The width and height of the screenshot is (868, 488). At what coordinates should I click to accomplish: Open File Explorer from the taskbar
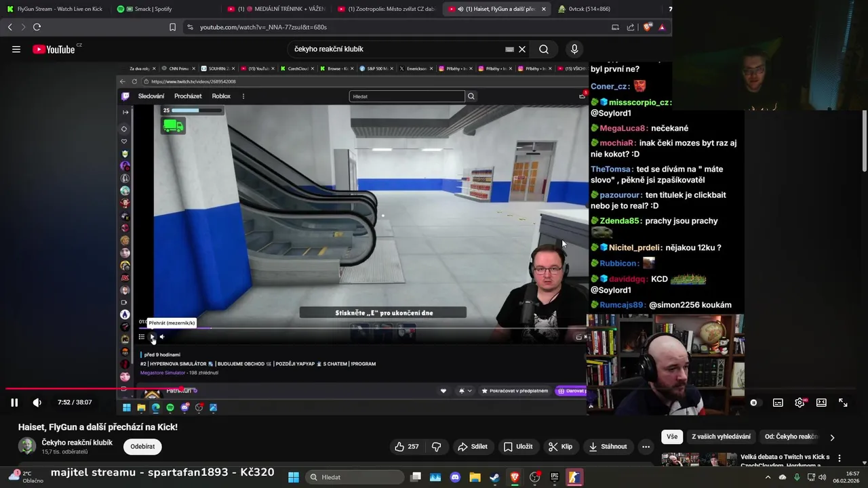coord(475,477)
